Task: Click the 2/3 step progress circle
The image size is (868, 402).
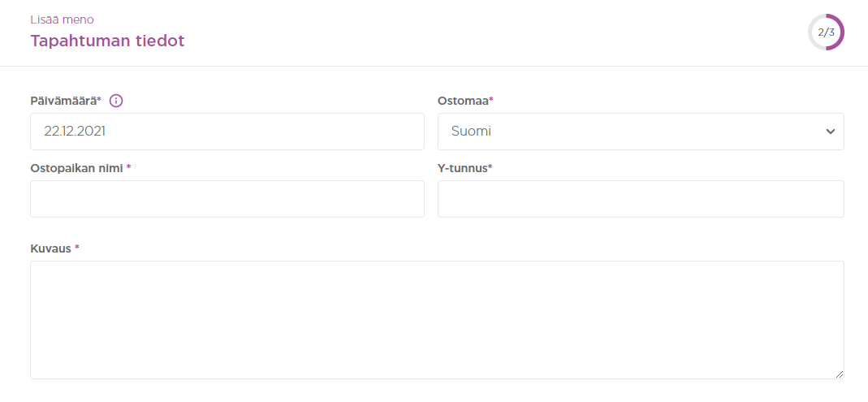Action: click(x=826, y=32)
